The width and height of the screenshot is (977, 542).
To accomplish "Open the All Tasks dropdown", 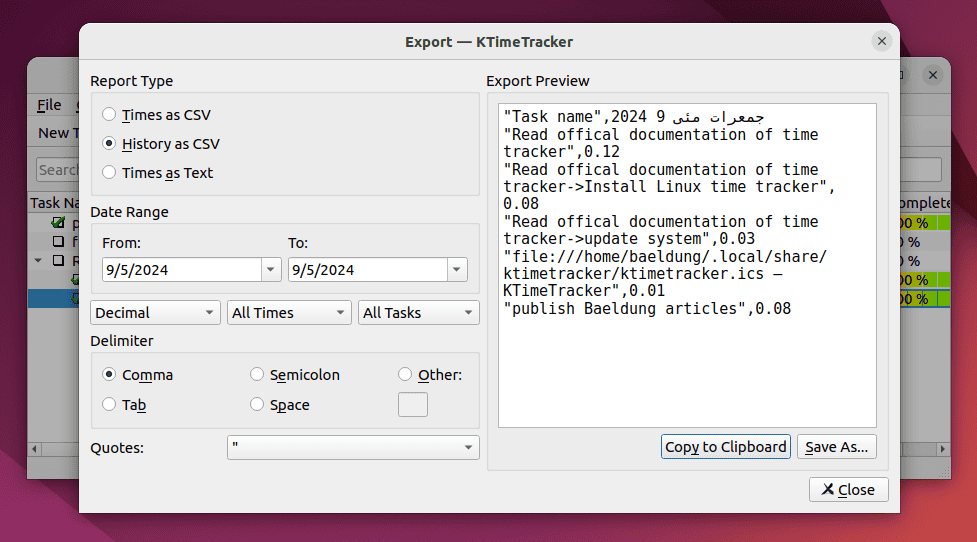I will coord(419,313).
